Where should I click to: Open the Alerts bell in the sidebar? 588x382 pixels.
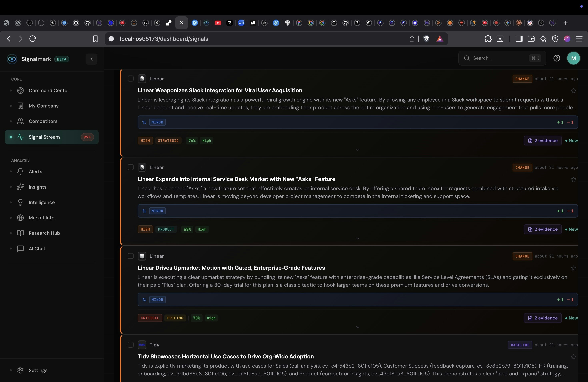35,171
